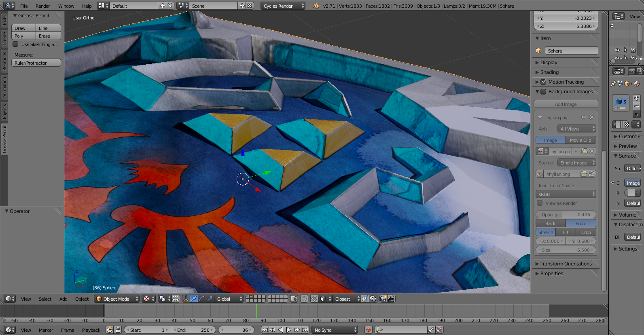Toggle proportional editing circle icon

[x=304, y=299]
